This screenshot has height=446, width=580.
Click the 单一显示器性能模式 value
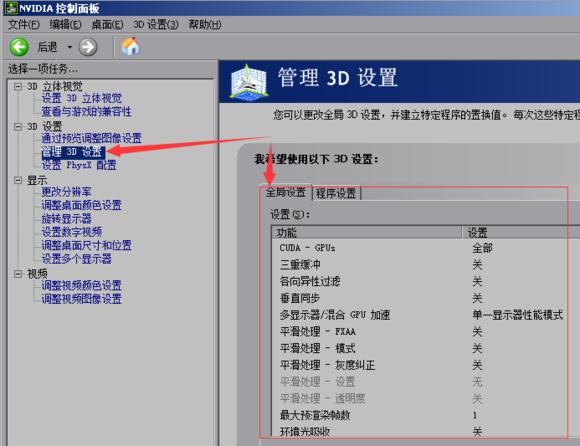pyautogui.click(x=517, y=315)
